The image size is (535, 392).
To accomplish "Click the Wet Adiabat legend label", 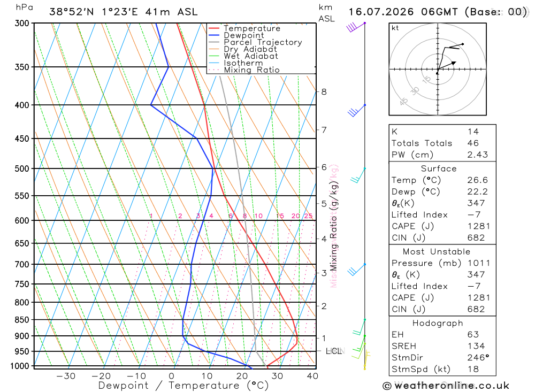I will (x=251, y=56).
